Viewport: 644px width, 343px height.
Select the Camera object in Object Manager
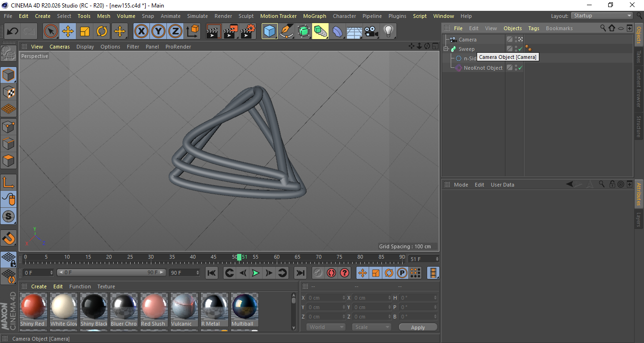coord(468,40)
